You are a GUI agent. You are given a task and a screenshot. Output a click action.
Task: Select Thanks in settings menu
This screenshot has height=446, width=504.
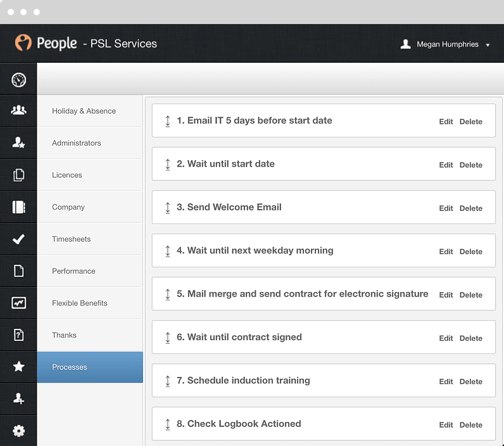click(90, 335)
